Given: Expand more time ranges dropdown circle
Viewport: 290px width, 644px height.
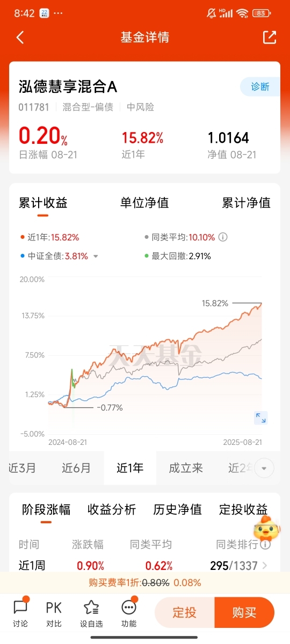Looking at the screenshot, I should 263,469.
